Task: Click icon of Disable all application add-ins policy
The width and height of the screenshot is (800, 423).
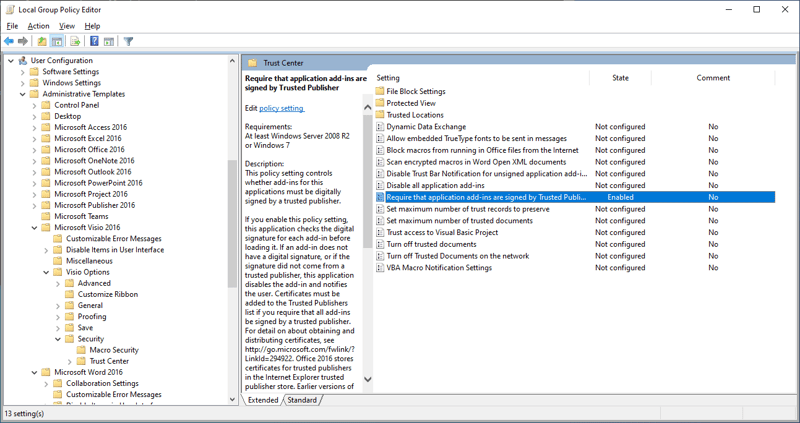Action: [x=380, y=185]
